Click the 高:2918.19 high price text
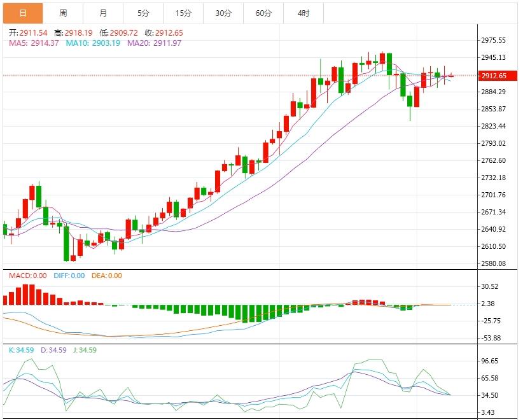The height and width of the screenshot is (420, 523). coord(73,32)
